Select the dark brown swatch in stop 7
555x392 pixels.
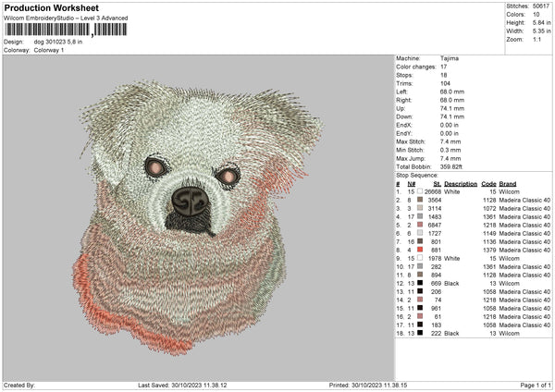click(419, 241)
